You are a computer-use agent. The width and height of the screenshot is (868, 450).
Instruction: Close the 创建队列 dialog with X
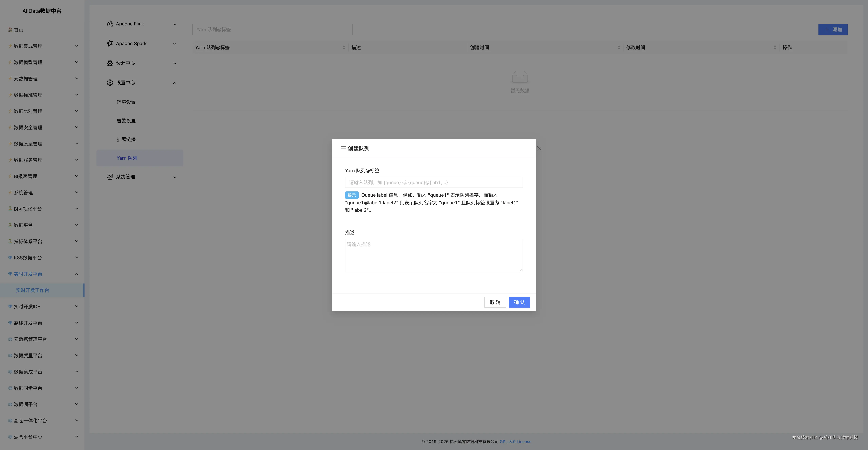(x=539, y=149)
